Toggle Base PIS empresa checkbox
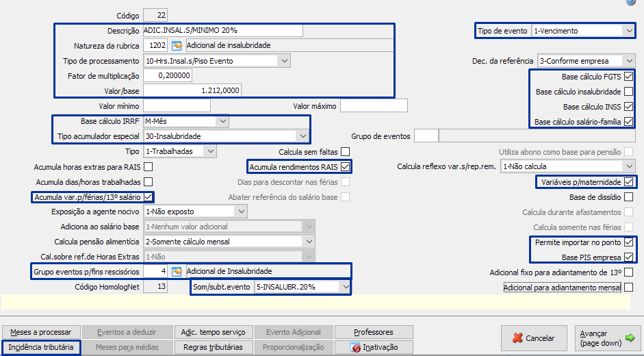Image resolution: width=644 pixels, height=356 pixels. click(x=628, y=257)
